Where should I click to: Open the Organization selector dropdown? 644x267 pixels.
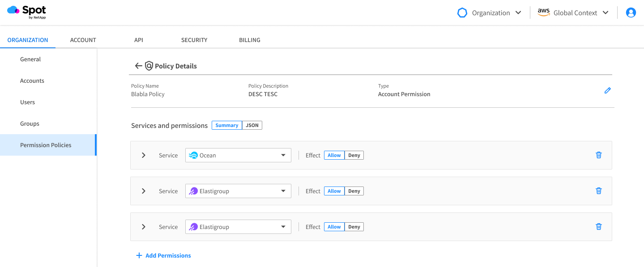click(489, 13)
